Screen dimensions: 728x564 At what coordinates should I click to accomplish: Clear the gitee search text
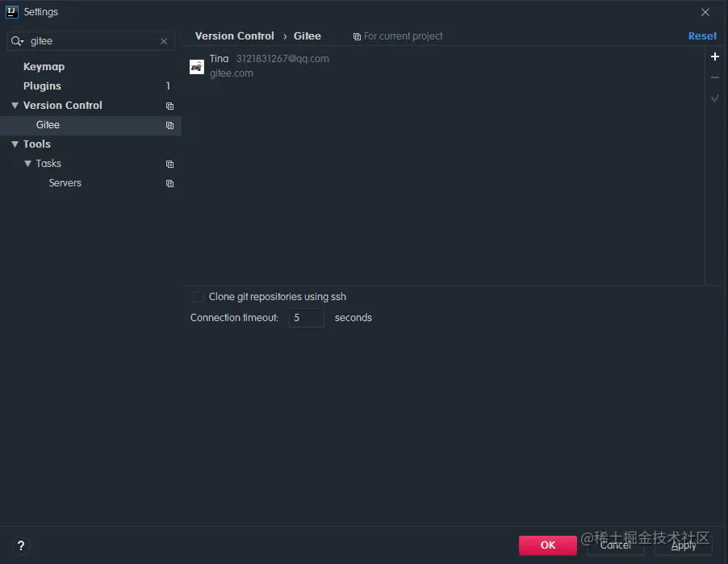pos(164,41)
